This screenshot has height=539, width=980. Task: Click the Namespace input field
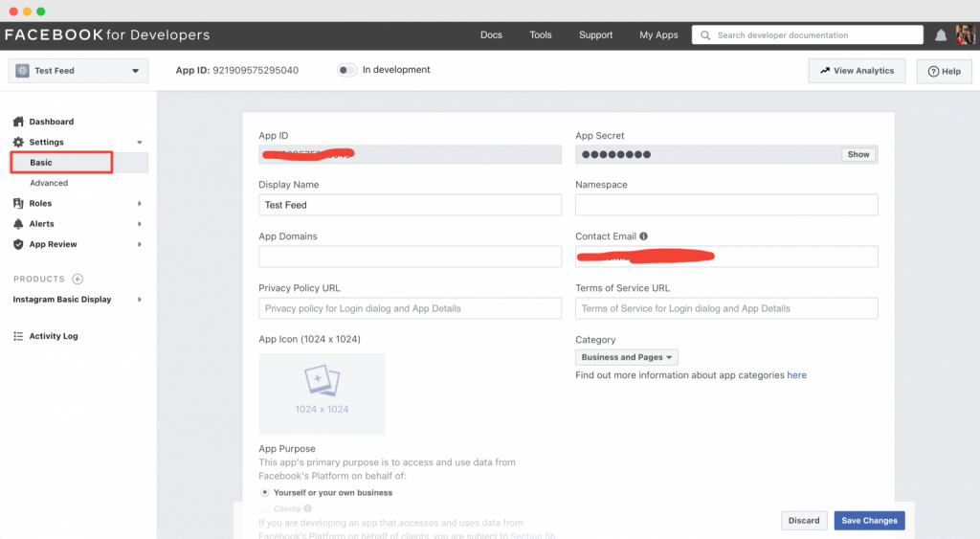tap(727, 205)
